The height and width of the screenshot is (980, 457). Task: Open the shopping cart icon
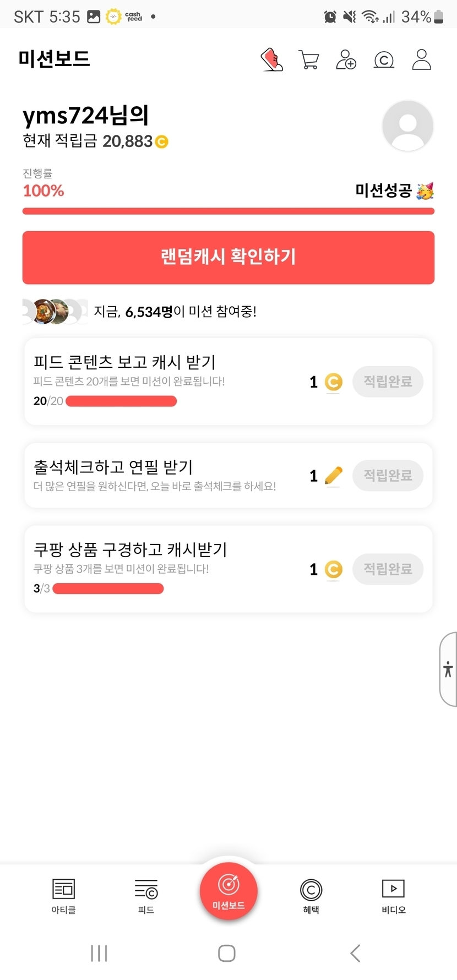pos(309,59)
